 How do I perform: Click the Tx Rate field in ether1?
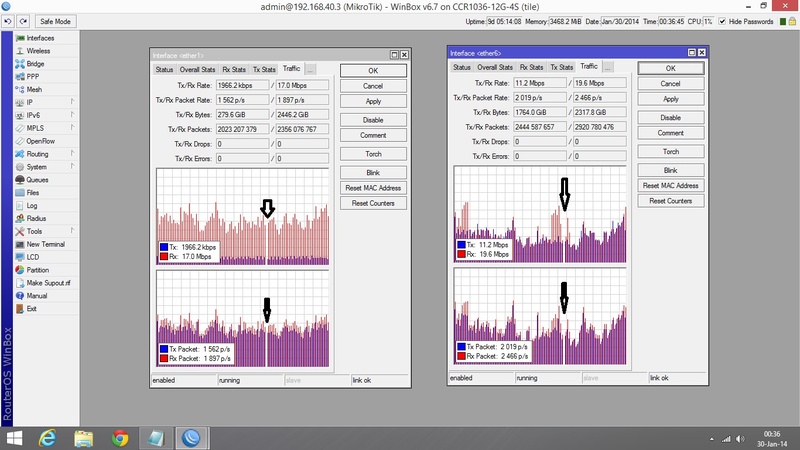tap(242, 85)
